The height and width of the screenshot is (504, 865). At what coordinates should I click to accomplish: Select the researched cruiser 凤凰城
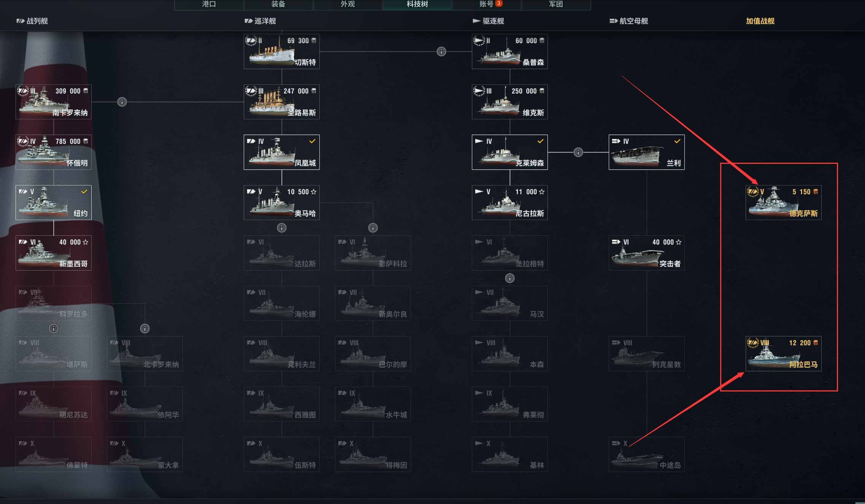coord(282,152)
